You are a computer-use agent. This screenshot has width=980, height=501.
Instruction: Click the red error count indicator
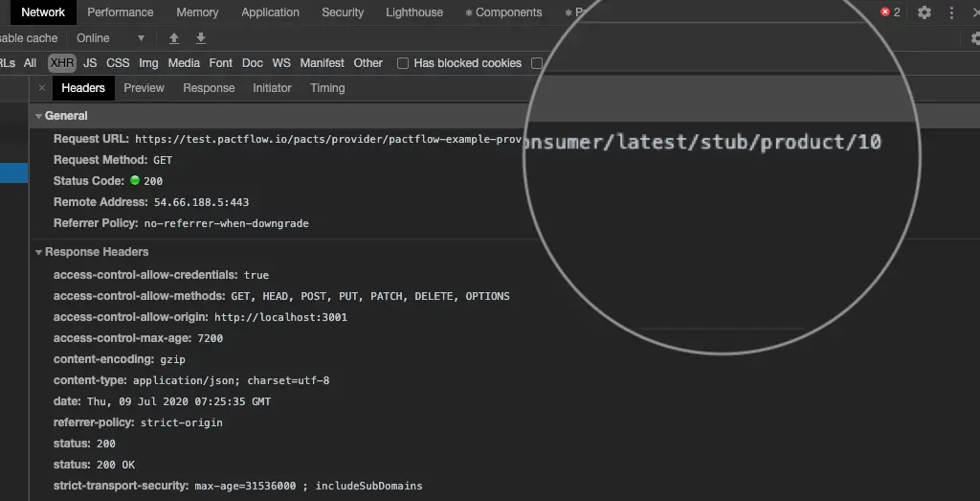coord(890,12)
